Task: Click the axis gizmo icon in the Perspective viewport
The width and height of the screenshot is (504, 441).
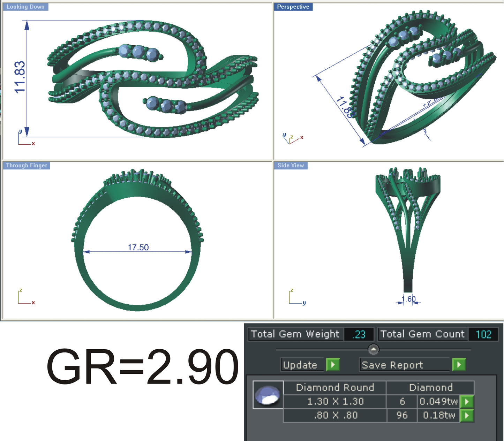Action: [292, 137]
